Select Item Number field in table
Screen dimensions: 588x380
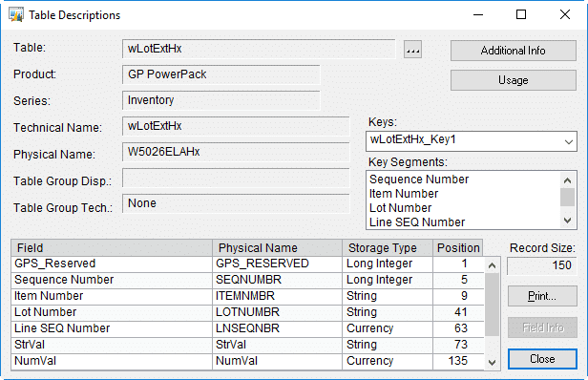[112, 296]
